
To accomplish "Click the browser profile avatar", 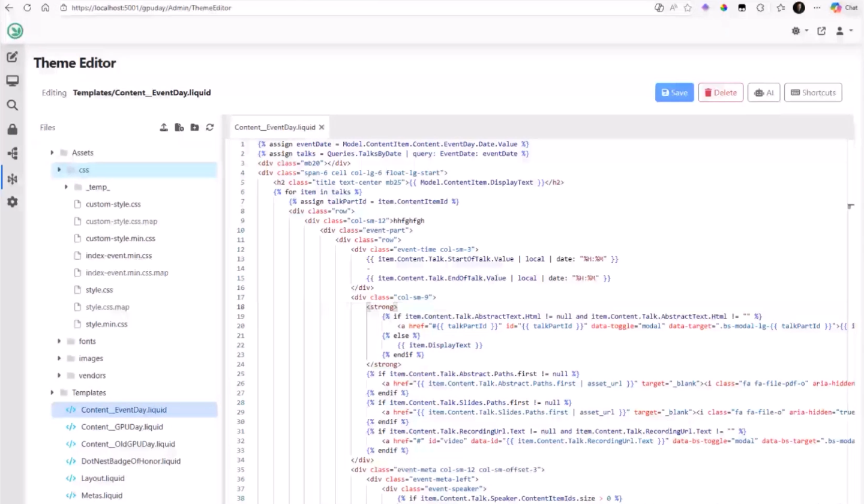I will point(799,8).
